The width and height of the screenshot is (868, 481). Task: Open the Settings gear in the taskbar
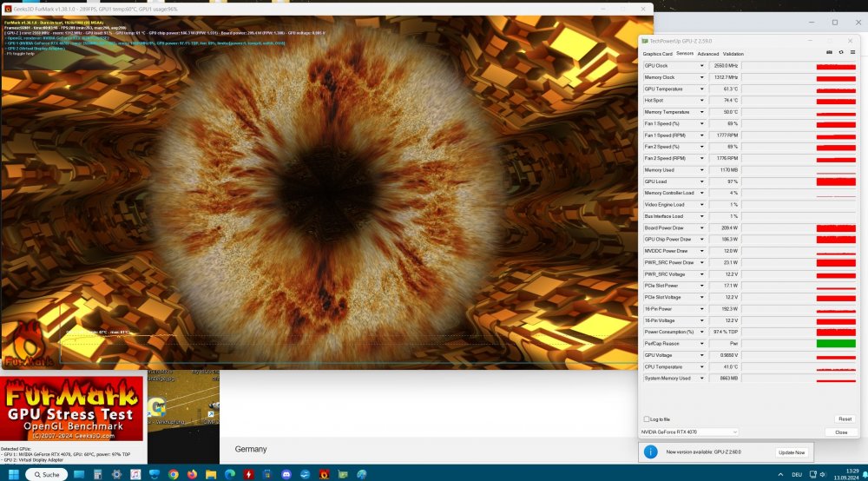pos(117,474)
